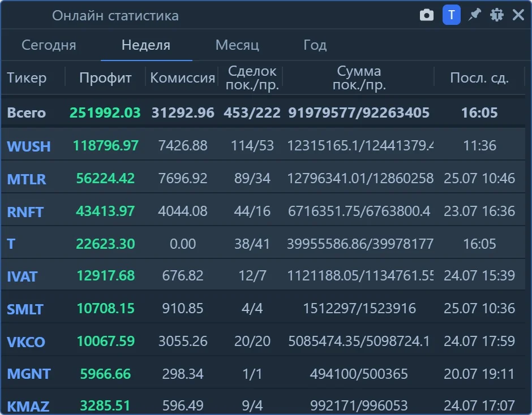This screenshot has width=532, height=415.
Task: Select the RNFT ticker row
Action: (263, 211)
